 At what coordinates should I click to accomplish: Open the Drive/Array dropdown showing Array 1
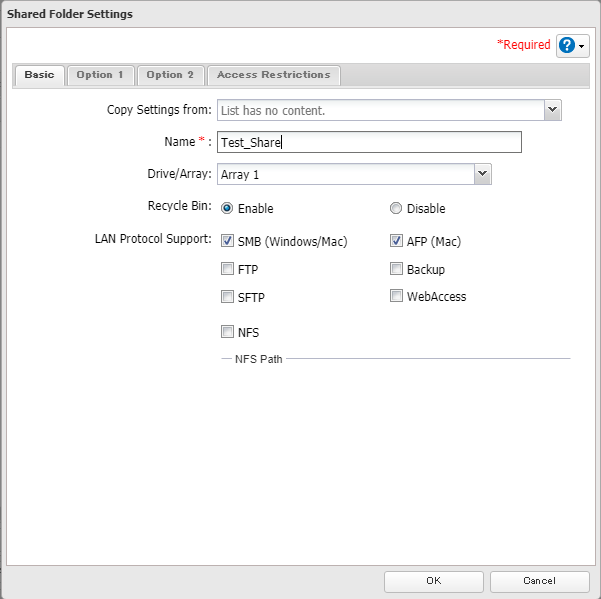482,174
